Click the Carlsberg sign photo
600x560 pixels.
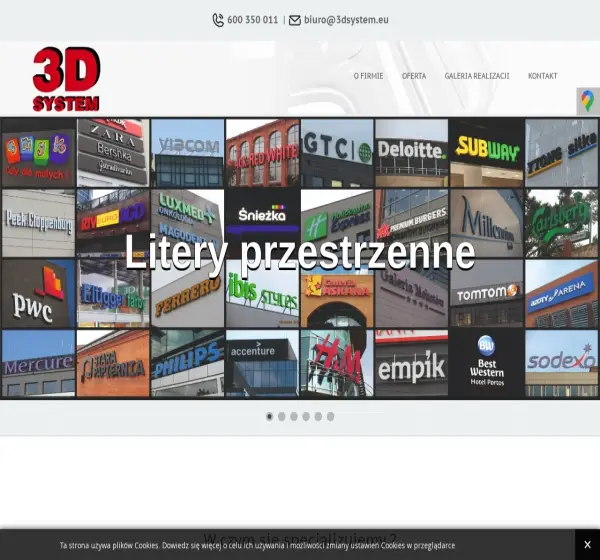click(561, 223)
